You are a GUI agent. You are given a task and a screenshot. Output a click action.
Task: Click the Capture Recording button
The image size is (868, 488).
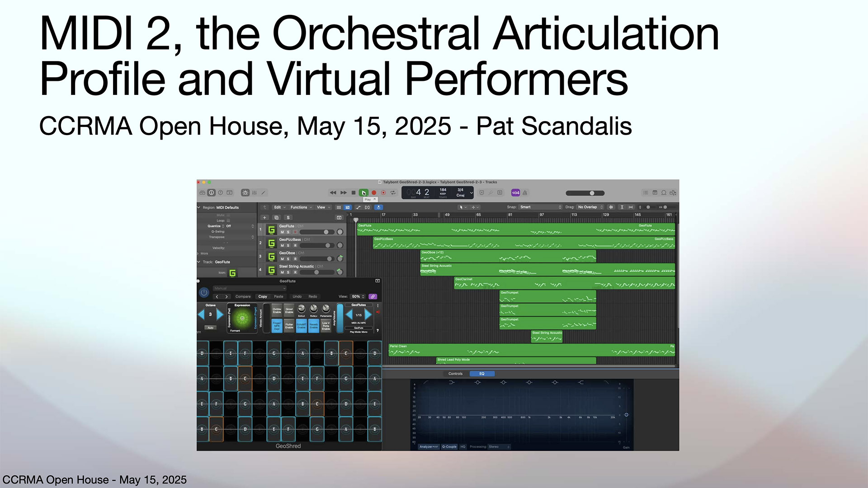pos(383,193)
